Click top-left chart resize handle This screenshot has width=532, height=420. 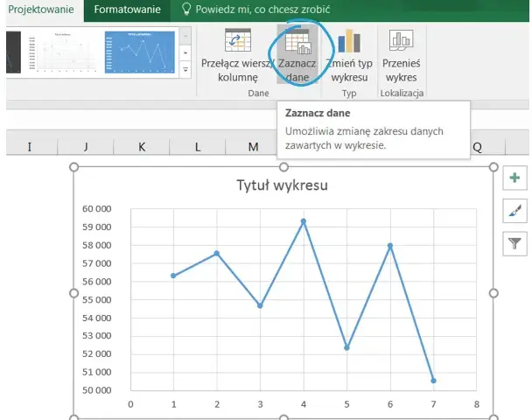74,167
